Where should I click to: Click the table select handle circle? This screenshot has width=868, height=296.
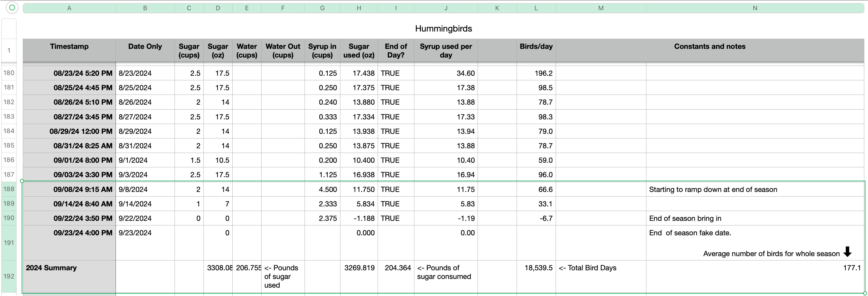12,8
